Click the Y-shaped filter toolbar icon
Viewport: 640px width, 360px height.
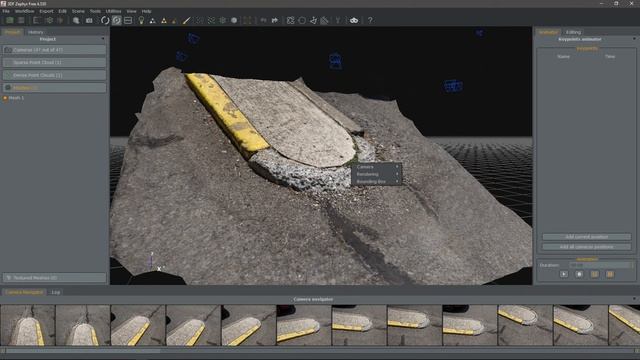pyautogui.click(x=338, y=20)
